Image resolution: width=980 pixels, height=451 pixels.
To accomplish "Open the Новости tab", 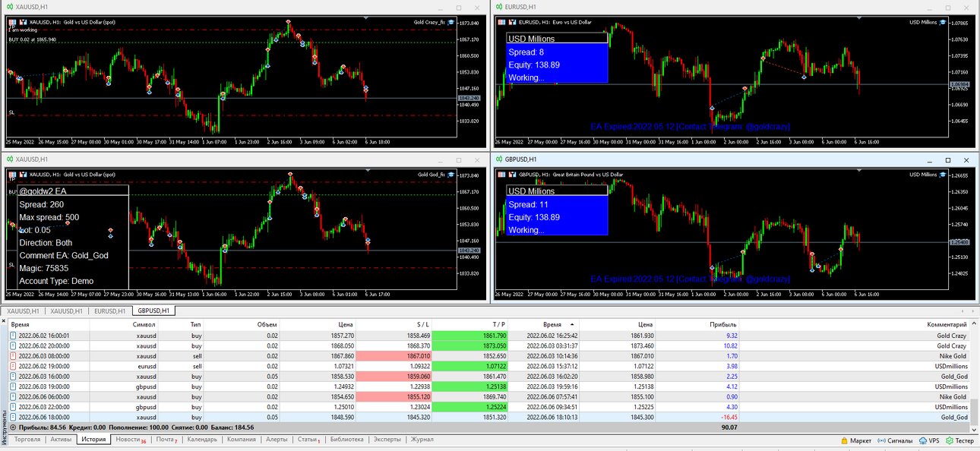I will coord(131,440).
